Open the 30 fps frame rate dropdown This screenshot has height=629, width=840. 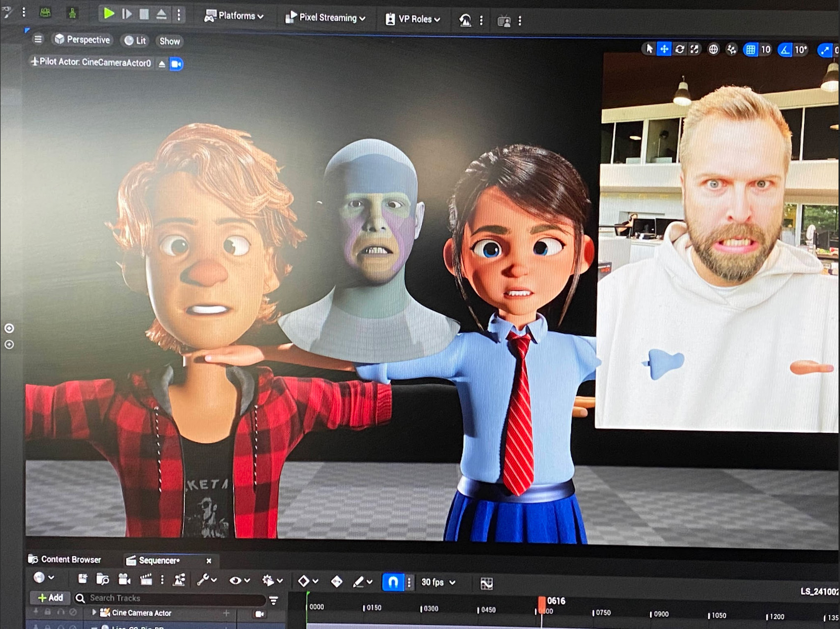tap(438, 582)
